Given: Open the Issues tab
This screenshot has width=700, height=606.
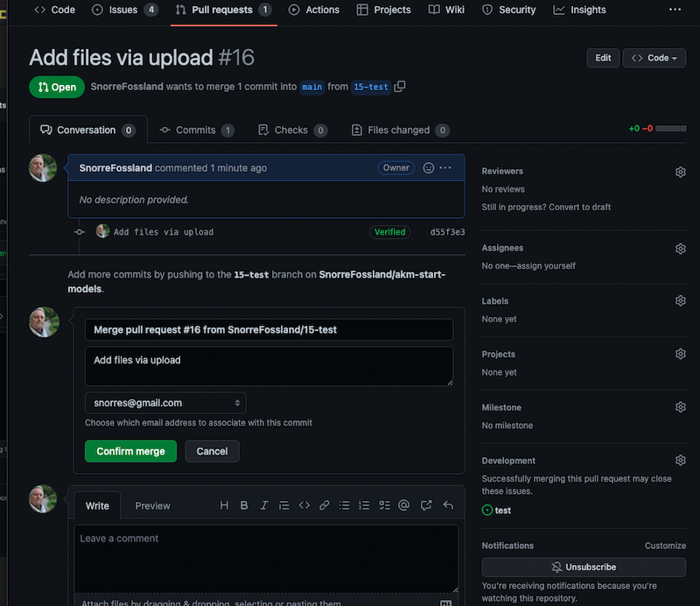Looking at the screenshot, I should (x=124, y=10).
